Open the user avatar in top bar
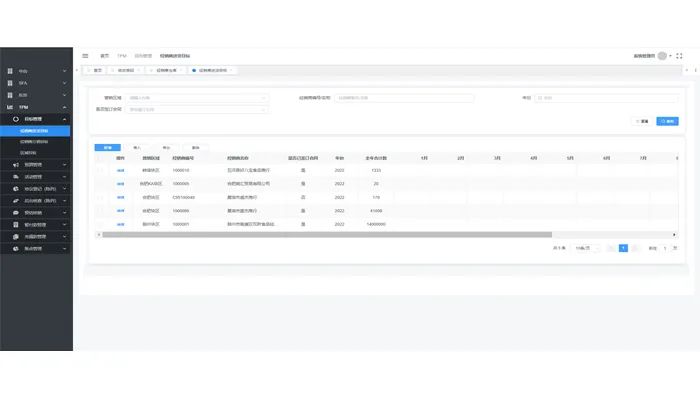The image size is (700, 400). click(x=662, y=56)
